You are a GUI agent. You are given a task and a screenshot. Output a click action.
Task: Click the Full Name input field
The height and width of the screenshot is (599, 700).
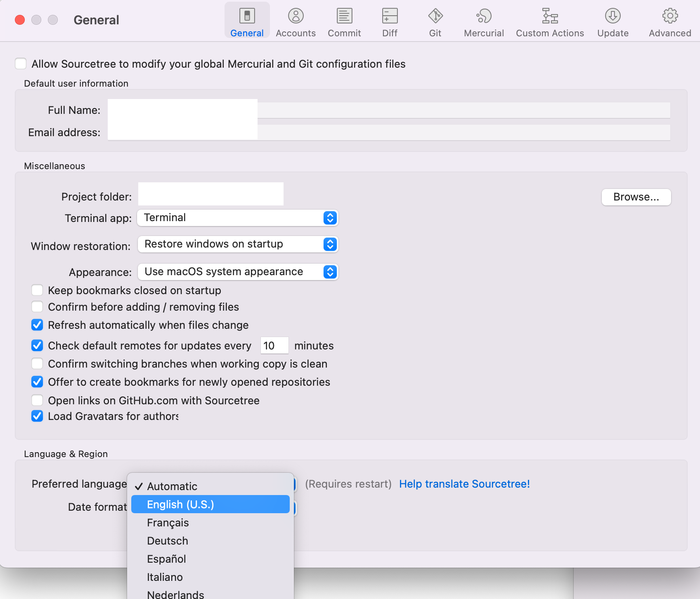pyautogui.click(x=389, y=110)
